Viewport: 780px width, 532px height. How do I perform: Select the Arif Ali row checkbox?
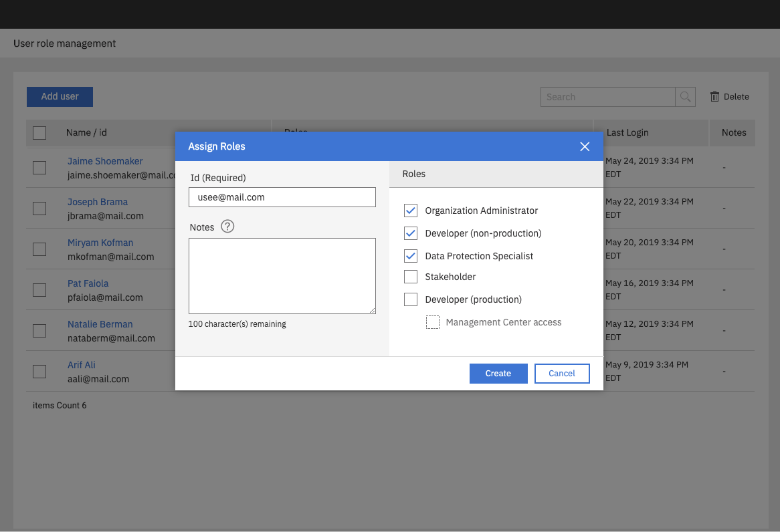coord(39,372)
